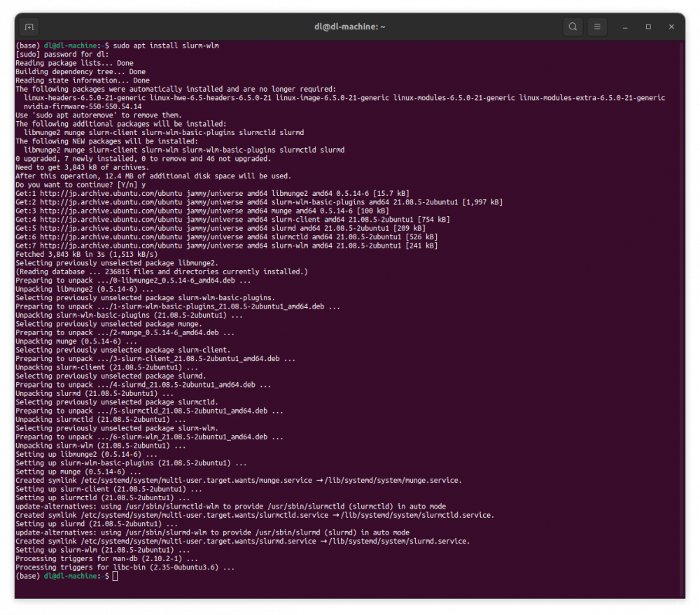Click 'The following additional packages will be installed' line

tap(121, 124)
